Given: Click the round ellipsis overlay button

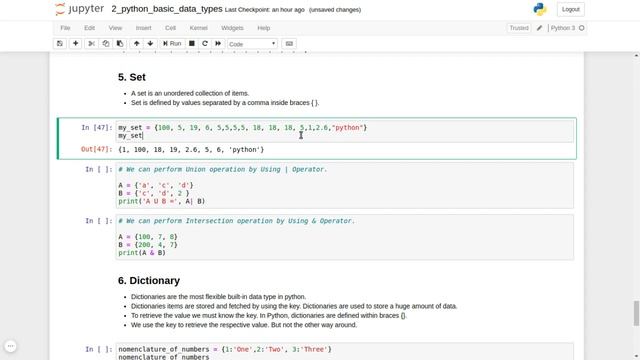Looking at the screenshot, I should tap(11, 346).
